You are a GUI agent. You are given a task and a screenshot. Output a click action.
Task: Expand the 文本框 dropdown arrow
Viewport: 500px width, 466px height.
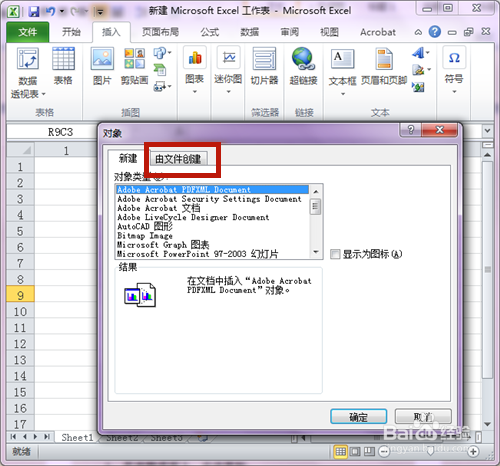pos(343,94)
